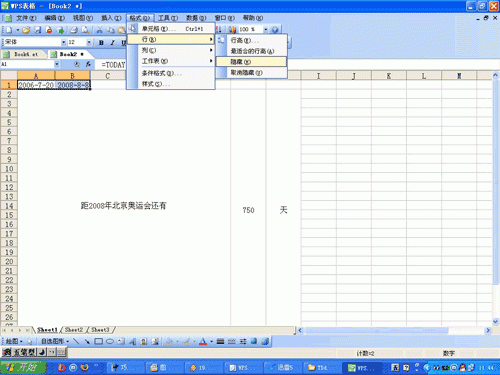This screenshot has height=375, width=500.
Task: Choose 行高 row height submenu item
Action: [251, 41]
